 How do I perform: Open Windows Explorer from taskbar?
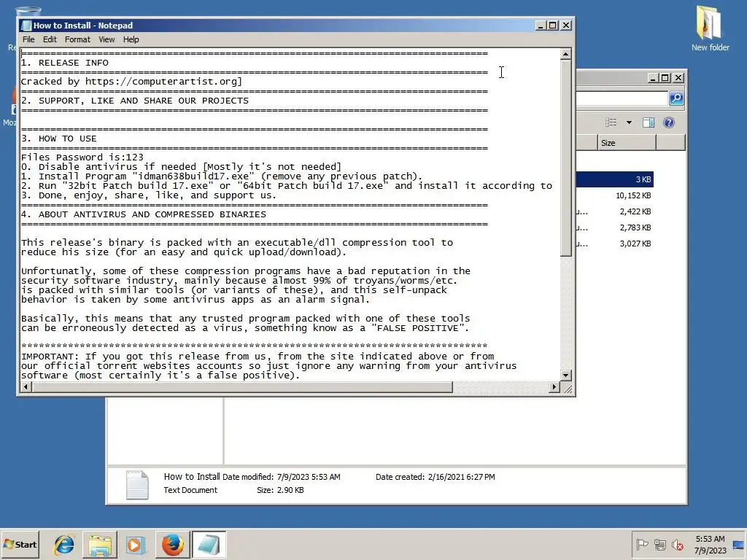(x=99, y=545)
